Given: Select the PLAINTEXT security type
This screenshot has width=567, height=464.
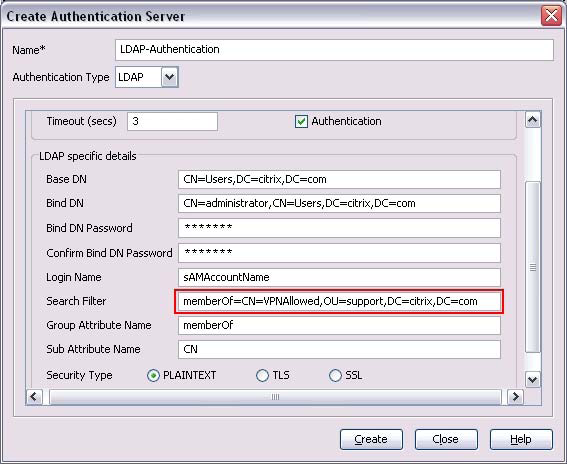Looking at the screenshot, I should (153, 375).
